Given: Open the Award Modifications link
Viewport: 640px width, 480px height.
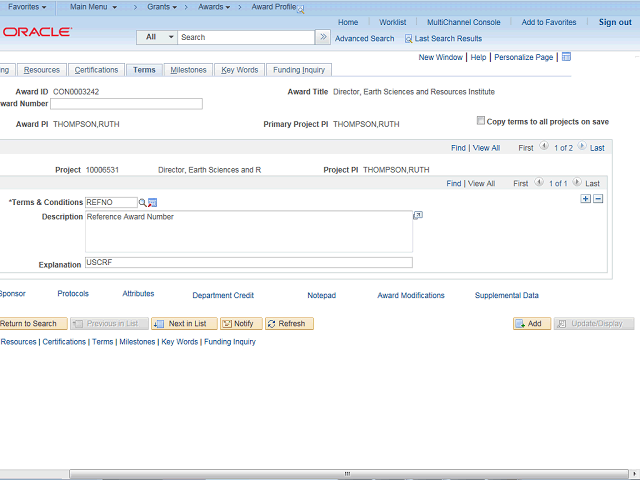Looking at the screenshot, I should pos(411,296).
